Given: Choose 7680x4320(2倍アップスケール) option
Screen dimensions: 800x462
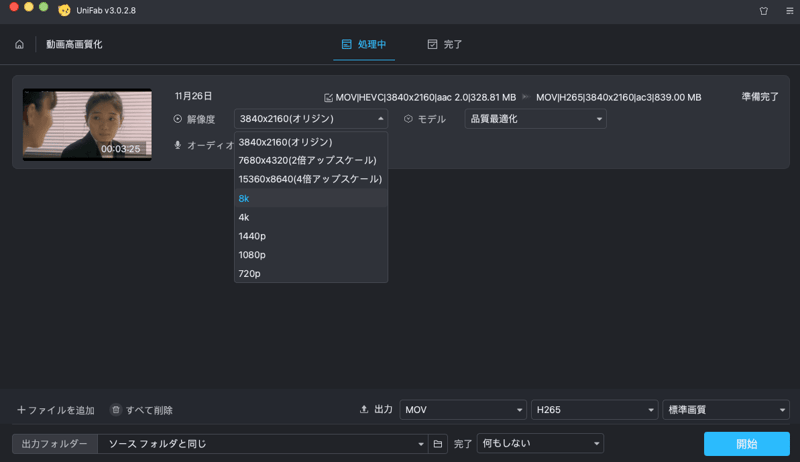Looking at the screenshot, I should 311,161.
